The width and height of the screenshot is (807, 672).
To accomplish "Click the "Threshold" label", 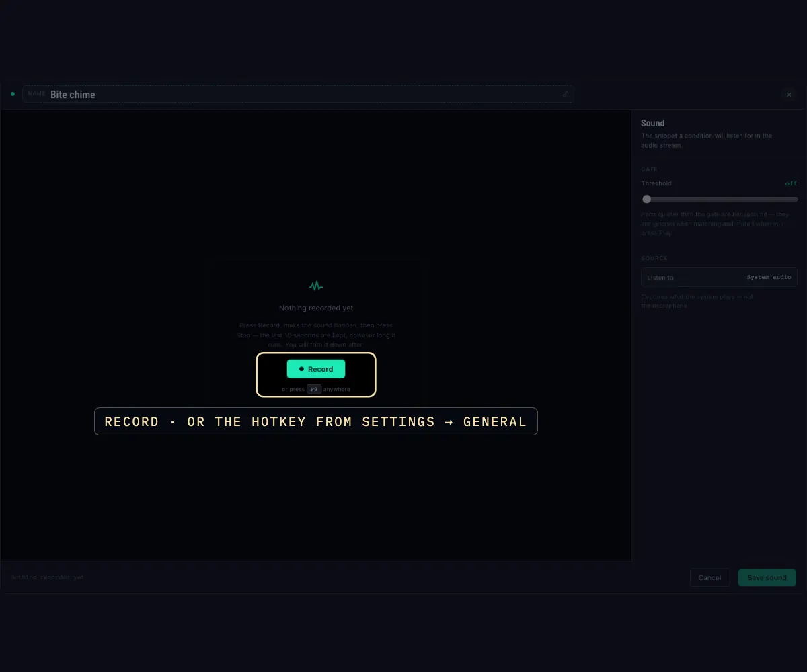I will pos(656,183).
